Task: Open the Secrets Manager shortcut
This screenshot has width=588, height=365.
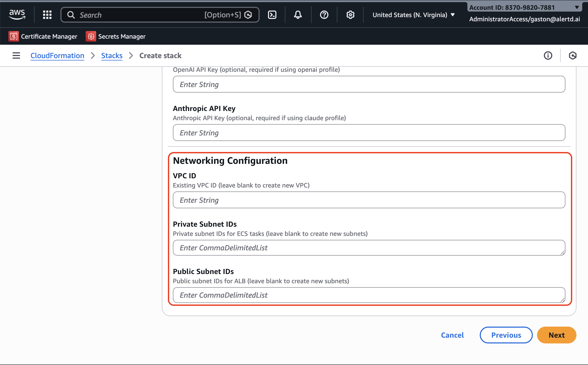Action: click(116, 36)
